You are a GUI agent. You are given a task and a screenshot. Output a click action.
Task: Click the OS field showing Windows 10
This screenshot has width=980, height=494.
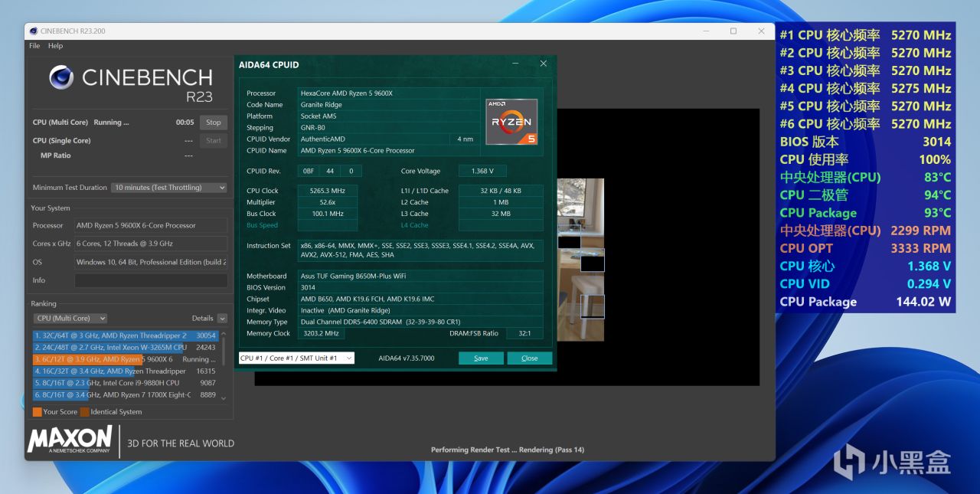point(151,262)
